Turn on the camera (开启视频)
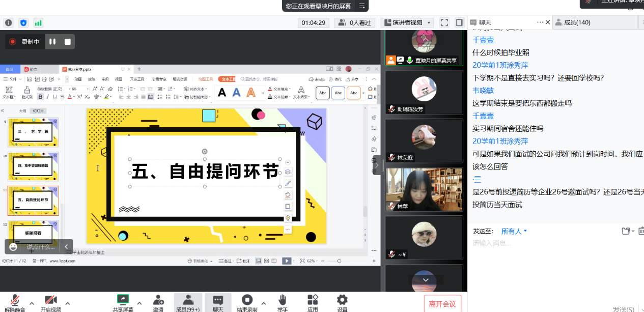The width and height of the screenshot is (644, 312). (50, 302)
